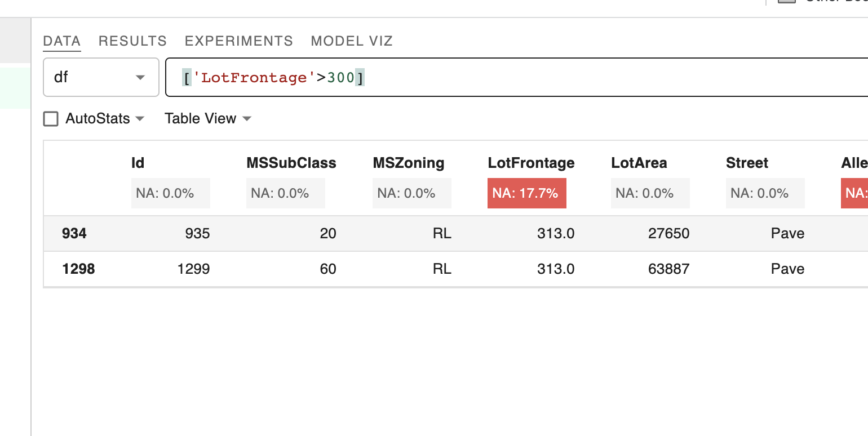The image size is (868, 436).
Task: Open the Table View dropdown
Action: [207, 119]
